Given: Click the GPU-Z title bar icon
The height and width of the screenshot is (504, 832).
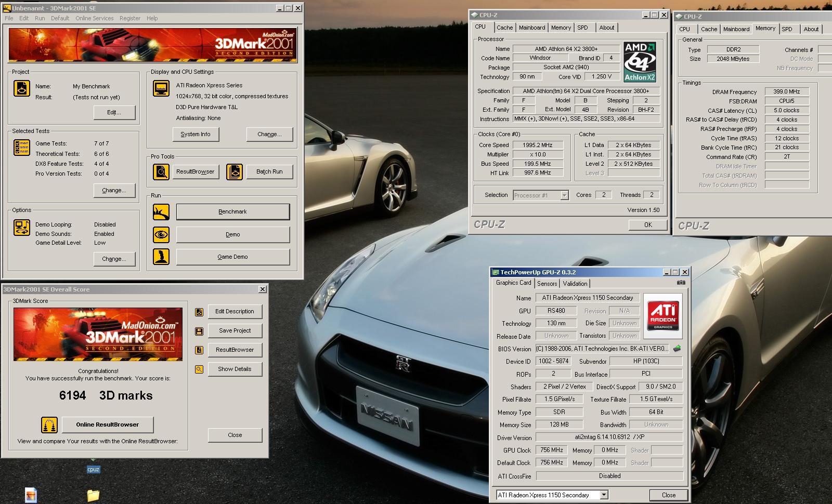Looking at the screenshot, I should 496,272.
